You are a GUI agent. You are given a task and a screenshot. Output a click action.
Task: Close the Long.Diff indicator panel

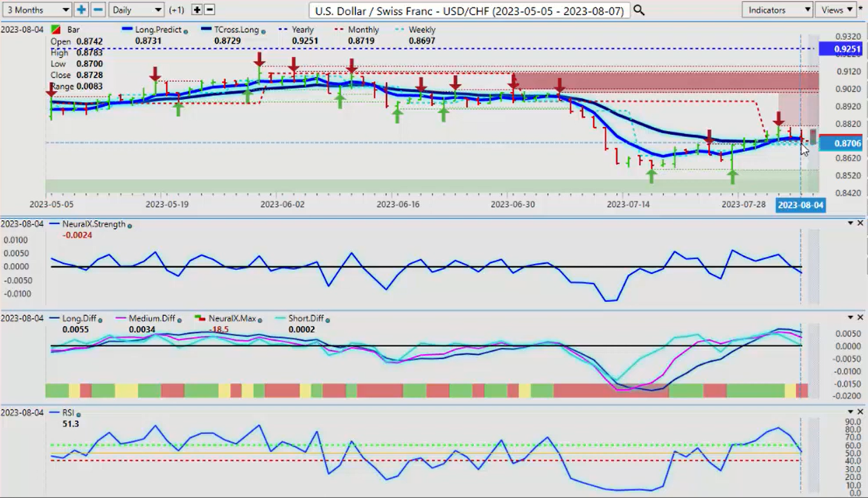coord(860,318)
